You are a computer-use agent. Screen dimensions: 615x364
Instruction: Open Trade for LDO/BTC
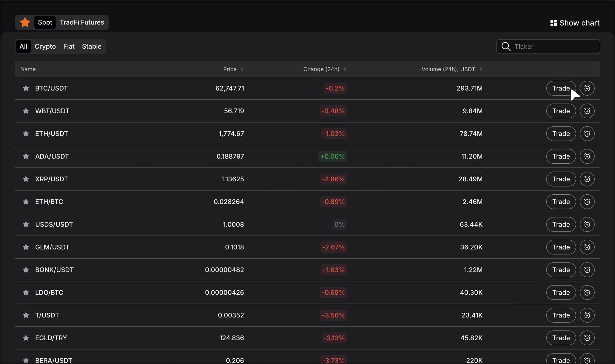click(561, 293)
